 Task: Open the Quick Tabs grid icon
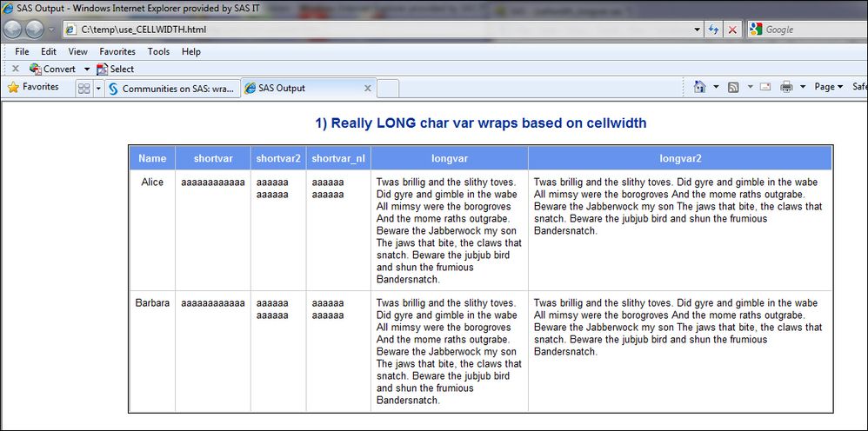click(84, 89)
